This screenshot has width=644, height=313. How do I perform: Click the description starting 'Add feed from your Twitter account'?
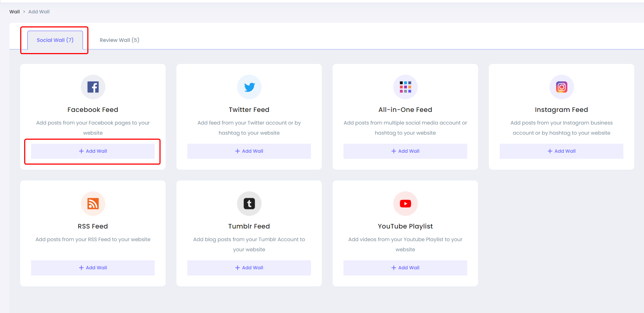coord(249,128)
